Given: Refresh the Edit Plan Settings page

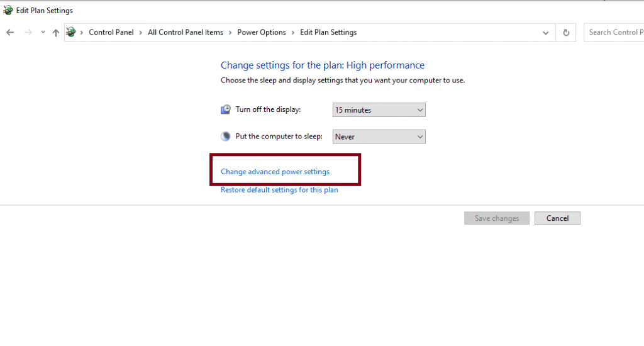Looking at the screenshot, I should click(566, 33).
